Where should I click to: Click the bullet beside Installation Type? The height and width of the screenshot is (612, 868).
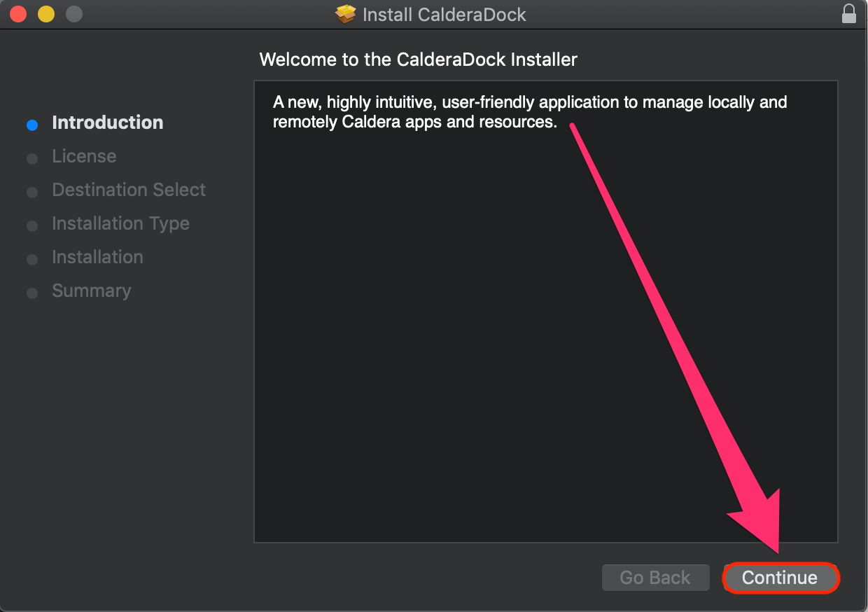coord(32,226)
